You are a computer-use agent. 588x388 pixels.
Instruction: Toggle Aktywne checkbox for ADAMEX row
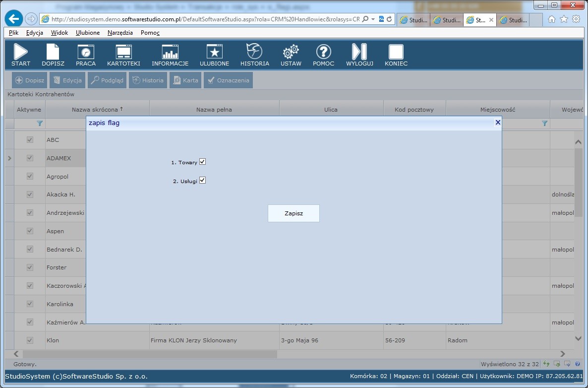[x=30, y=158]
